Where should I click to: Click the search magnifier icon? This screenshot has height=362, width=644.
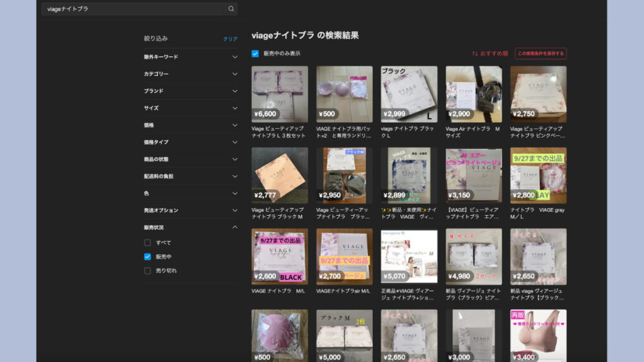coord(231,9)
